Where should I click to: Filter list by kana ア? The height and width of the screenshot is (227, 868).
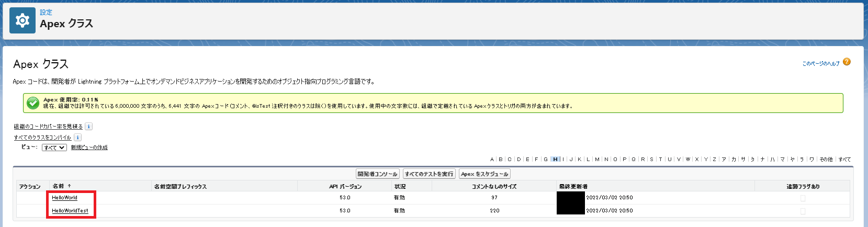724,160
